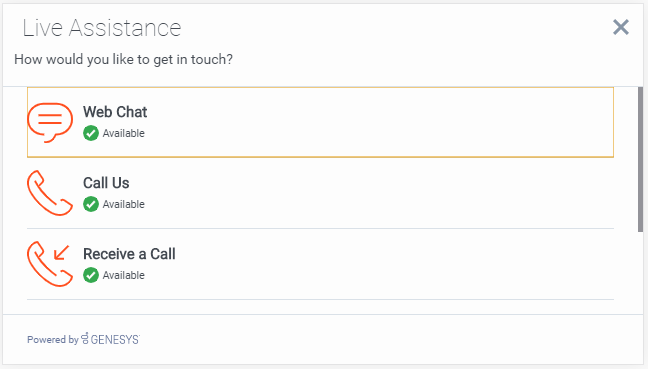The width and height of the screenshot is (648, 369).
Task: Click the "How would you like to get in touch?" text
Action: (124, 60)
